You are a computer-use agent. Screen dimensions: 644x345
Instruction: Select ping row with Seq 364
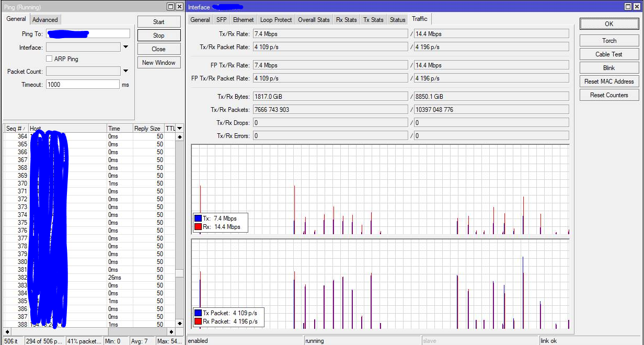point(89,136)
